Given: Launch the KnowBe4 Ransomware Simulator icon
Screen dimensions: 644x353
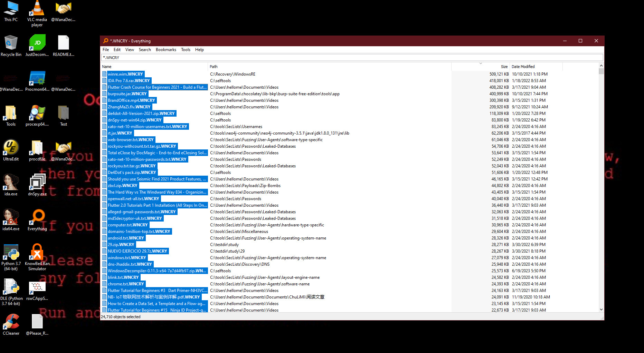Looking at the screenshot, I should 37,253.
